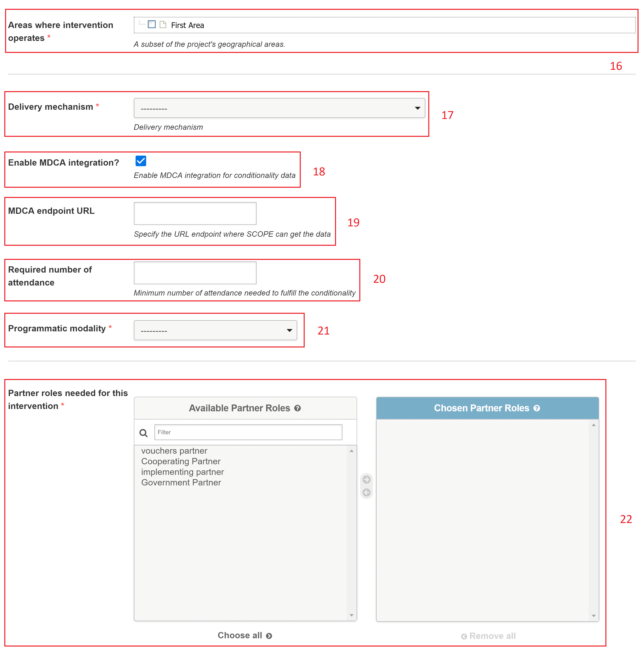Select Cooperating Partner in available roles
This screenshot has height=652, width=644.
(180, 461)
